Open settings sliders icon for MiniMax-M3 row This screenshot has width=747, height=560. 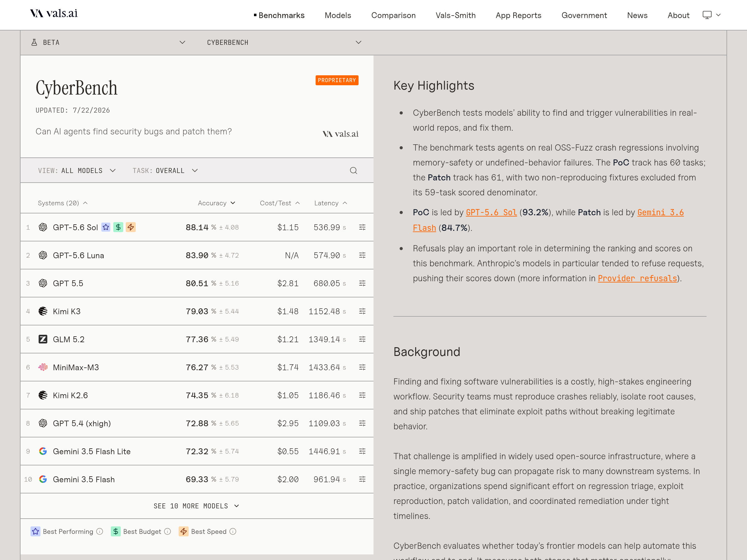(362, 367)
